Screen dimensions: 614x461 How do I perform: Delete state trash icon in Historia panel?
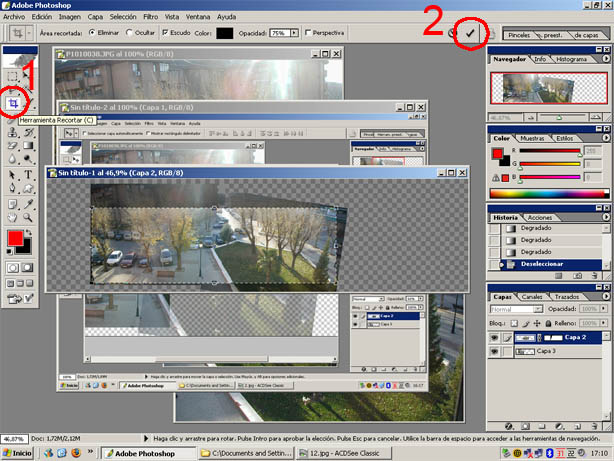594,276
